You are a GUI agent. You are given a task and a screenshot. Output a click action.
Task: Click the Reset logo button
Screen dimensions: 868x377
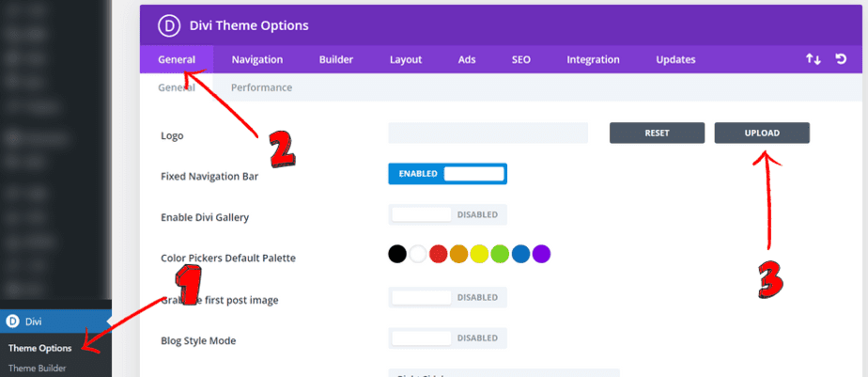point(657,134)
